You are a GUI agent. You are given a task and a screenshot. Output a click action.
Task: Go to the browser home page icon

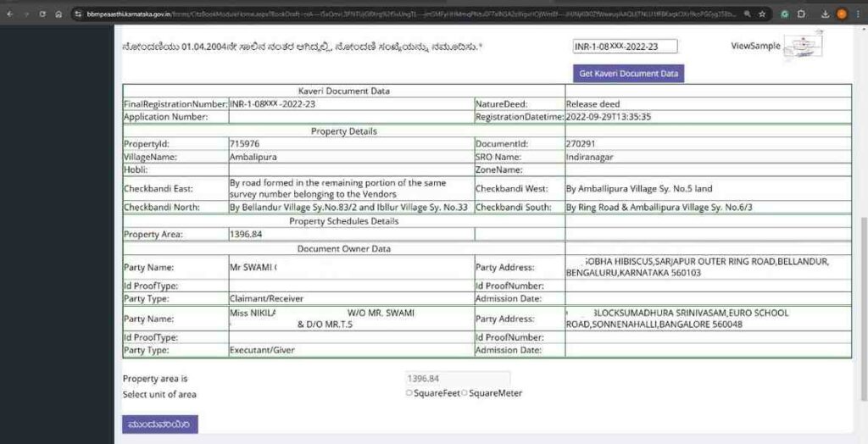(x=58, y=14)
